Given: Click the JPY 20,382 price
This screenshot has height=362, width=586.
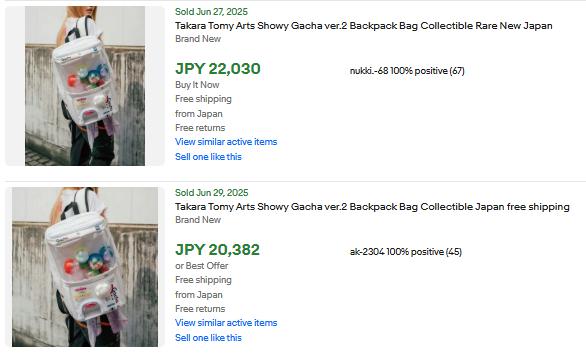Looking at the screenshot, I should [x=218, y=250].
